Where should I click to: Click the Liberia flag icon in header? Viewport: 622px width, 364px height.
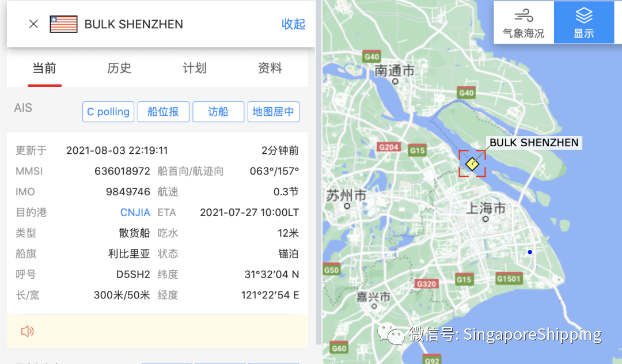63,24
